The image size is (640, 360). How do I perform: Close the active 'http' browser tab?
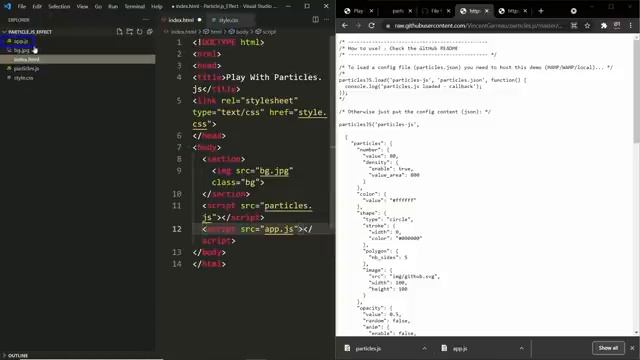click(487, 11)
